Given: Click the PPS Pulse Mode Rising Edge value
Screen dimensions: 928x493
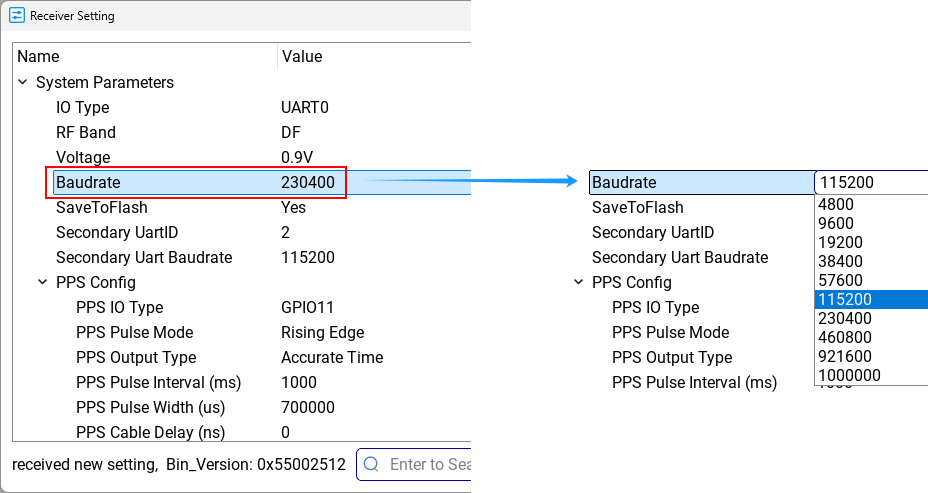Looking at the screenshot, I should tap(323, 333).
